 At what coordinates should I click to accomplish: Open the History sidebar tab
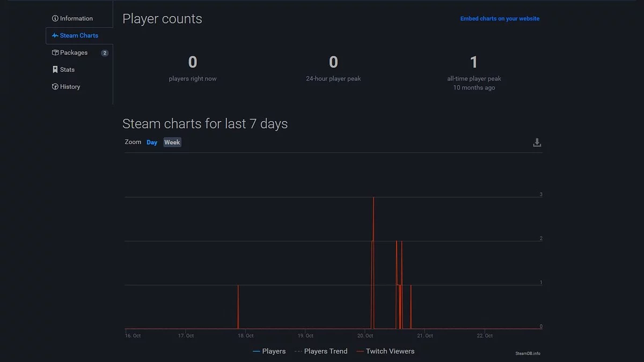click(79, 87)
